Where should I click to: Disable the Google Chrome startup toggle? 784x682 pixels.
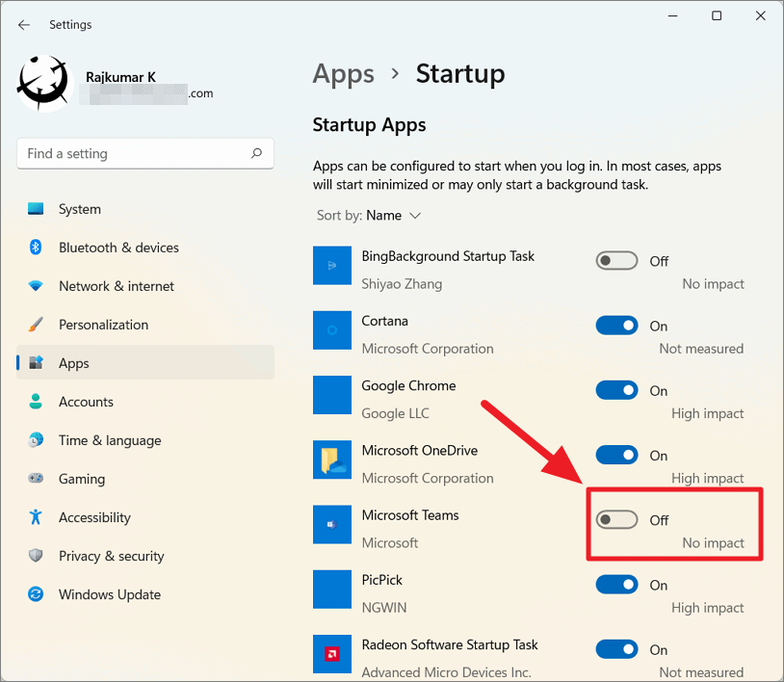coord(616,390)
